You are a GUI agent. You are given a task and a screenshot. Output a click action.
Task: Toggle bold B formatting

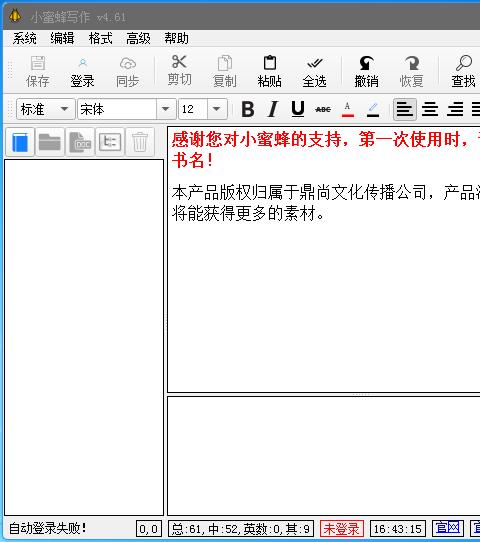coord(248,109)
